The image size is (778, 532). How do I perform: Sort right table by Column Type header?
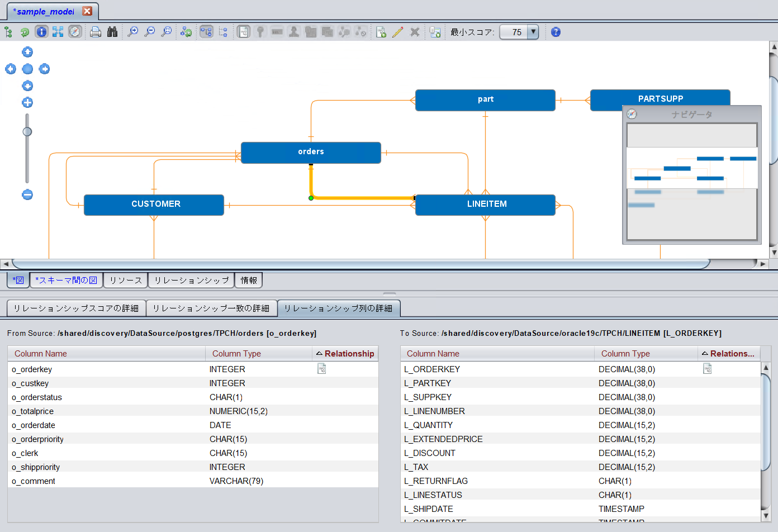coord(646,354)
